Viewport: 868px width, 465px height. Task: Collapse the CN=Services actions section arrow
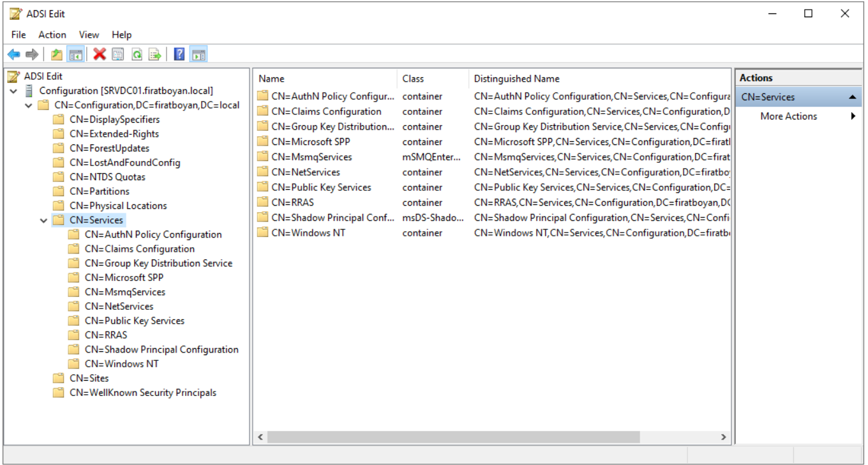[852, 97]
